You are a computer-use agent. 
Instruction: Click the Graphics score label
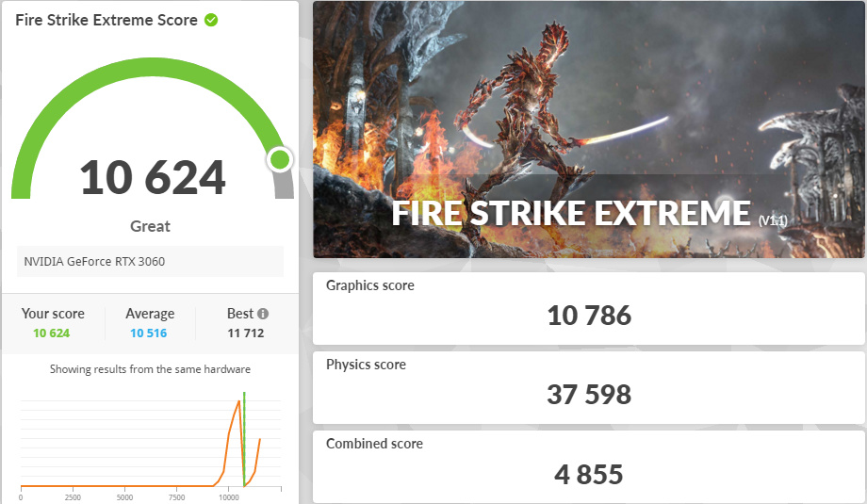(370, 285)
